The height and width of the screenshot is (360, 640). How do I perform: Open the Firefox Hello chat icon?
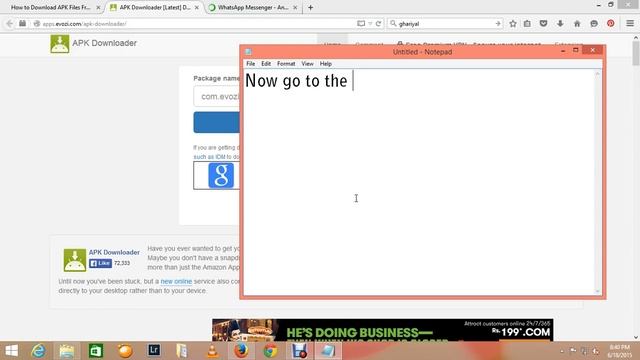click(x=594, y=24)
